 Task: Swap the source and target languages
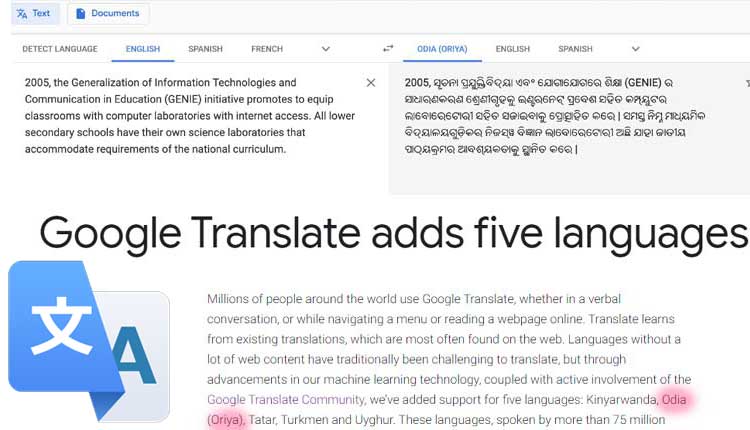pyautogui.click(x=389, y=49)
